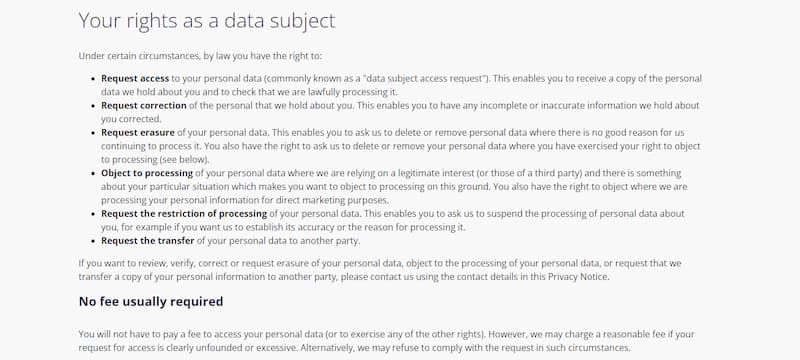Select the 'Request erasure' bold text
800x360 pixels.
(138, 133)
